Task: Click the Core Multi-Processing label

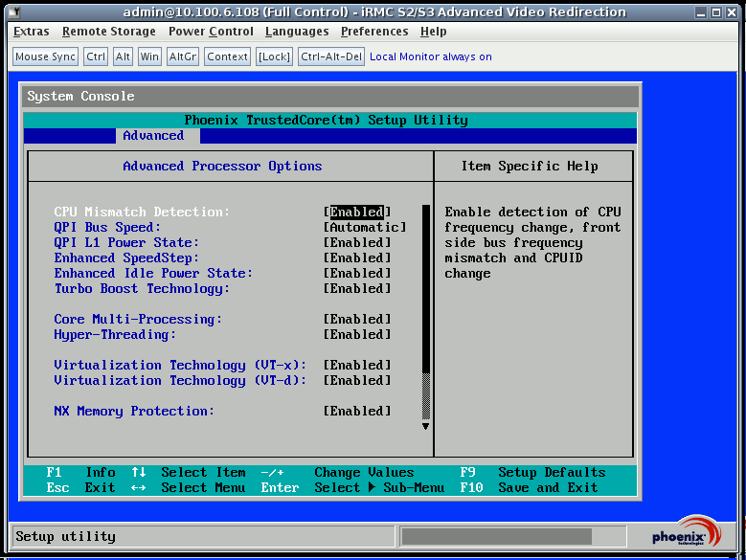Action: (138, 319)
